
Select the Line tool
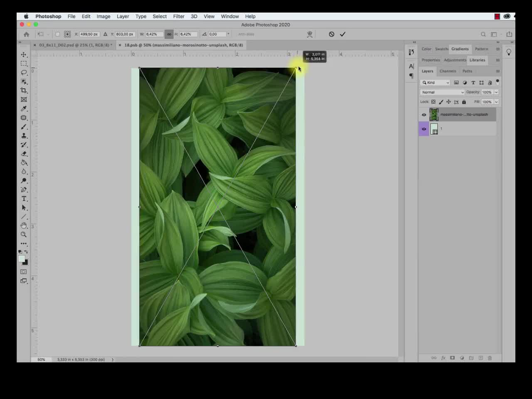point(24,217)
